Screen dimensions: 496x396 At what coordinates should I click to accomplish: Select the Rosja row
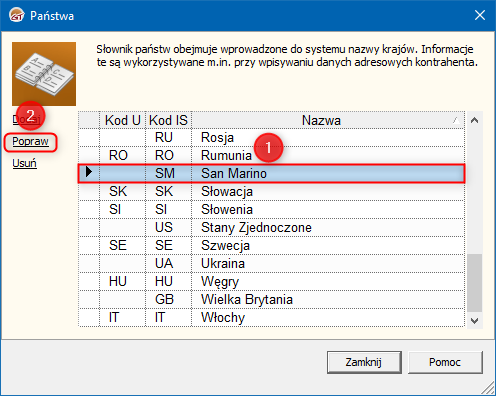271,137
